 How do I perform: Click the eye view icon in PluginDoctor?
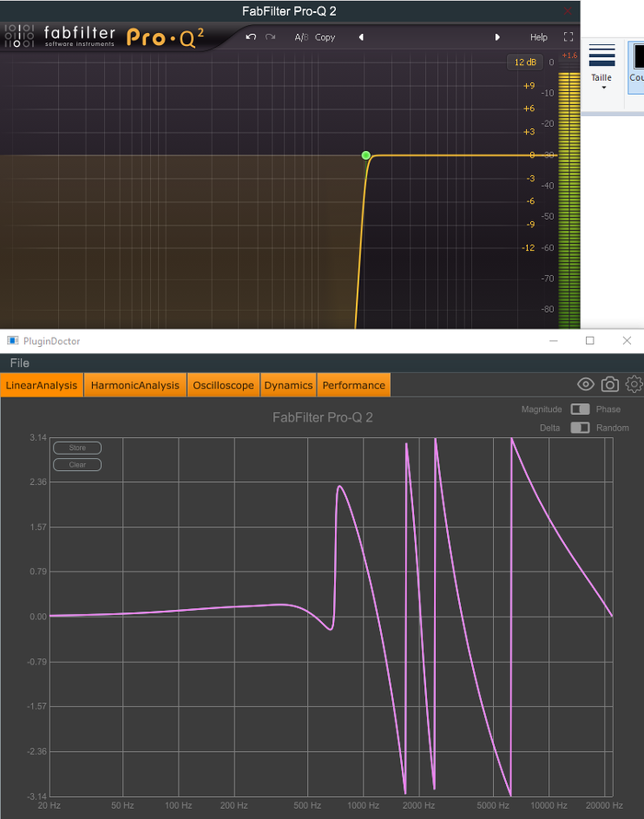coord(585,385)
